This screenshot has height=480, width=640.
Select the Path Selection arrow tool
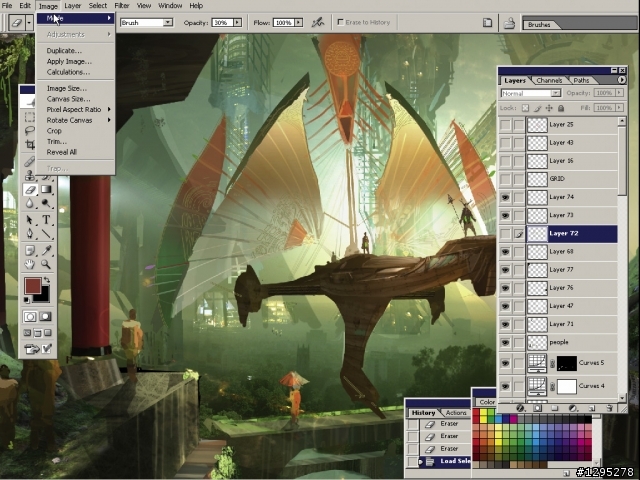pyautogui.click(x=29, y=220)
